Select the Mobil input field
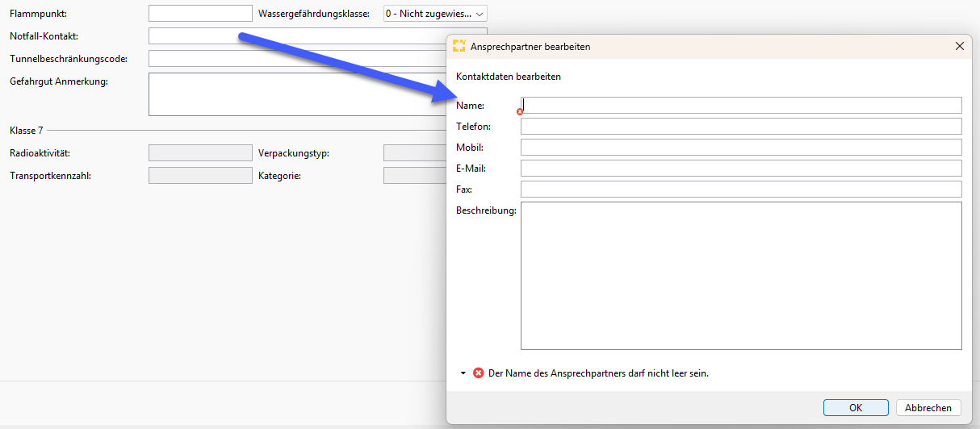Screen dimensions: 980x429 (x=741, y=148)
